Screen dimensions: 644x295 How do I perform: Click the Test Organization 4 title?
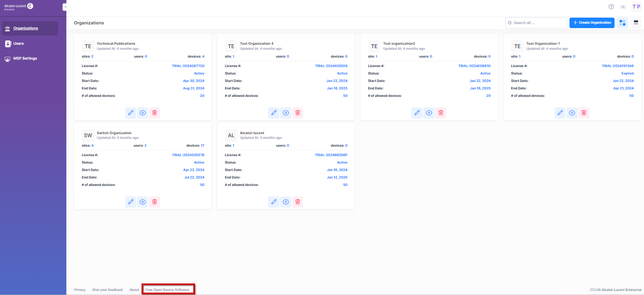(257, 44)
